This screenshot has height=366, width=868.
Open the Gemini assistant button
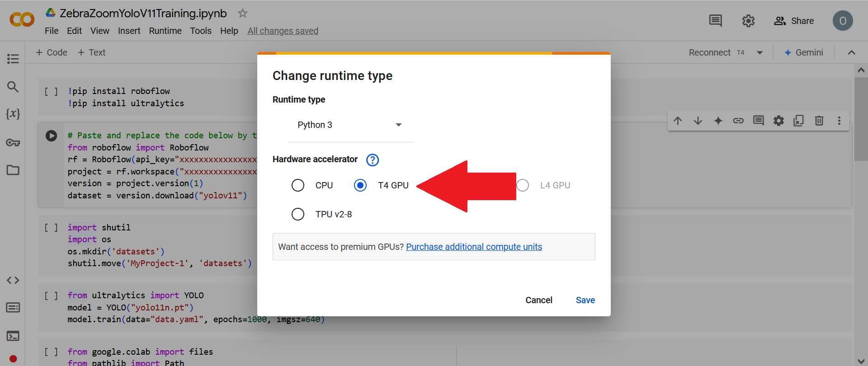[x=804, y=52]
